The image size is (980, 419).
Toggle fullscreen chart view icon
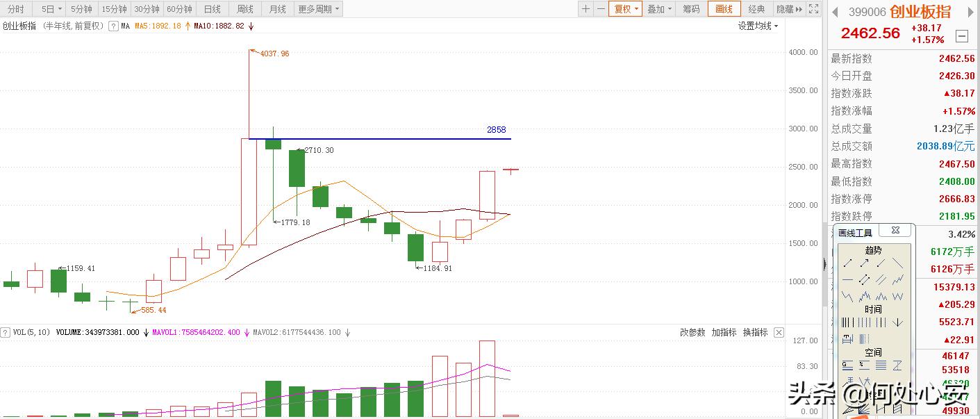click(814, 9)
